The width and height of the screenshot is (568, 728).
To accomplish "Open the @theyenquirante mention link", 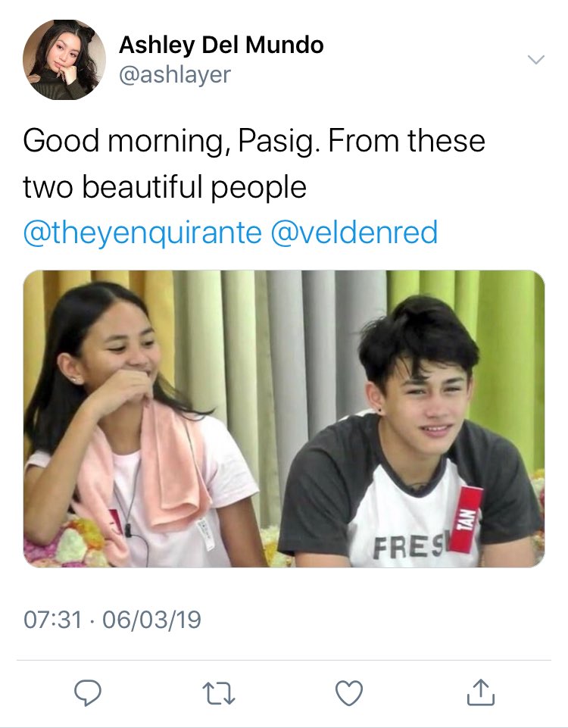I will point(142,232).
